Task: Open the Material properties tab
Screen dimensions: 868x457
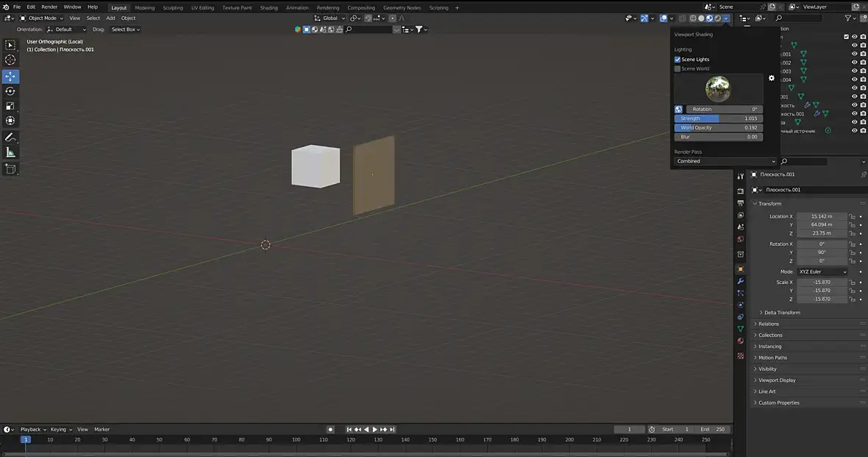Action: click(741, 341)
